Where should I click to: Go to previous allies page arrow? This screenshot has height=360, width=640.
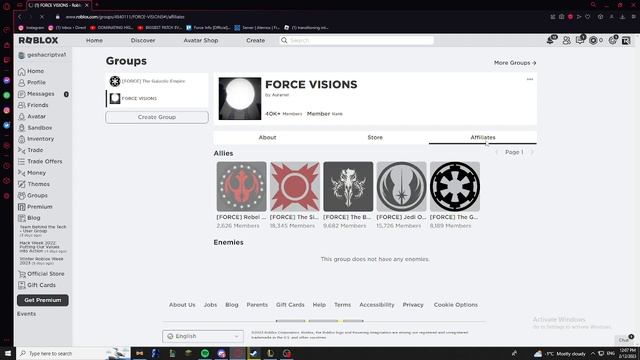(497, 152)
